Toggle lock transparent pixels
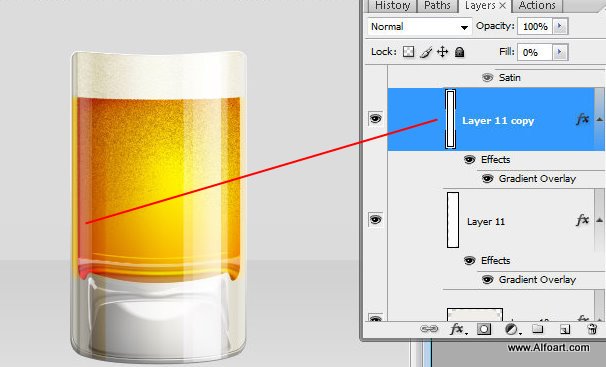This screenshot has height=367, width=606. click(409, 52)
